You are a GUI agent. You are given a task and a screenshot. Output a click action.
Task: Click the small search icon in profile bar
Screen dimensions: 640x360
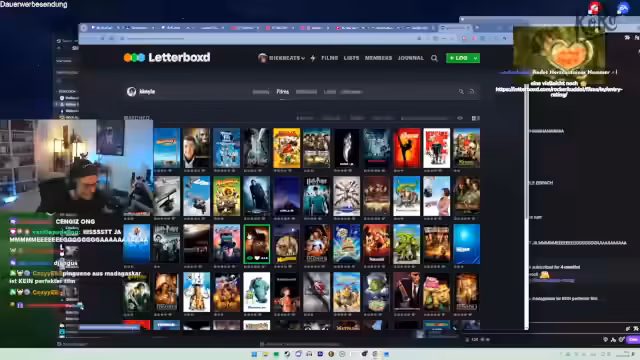pos(461,91)
